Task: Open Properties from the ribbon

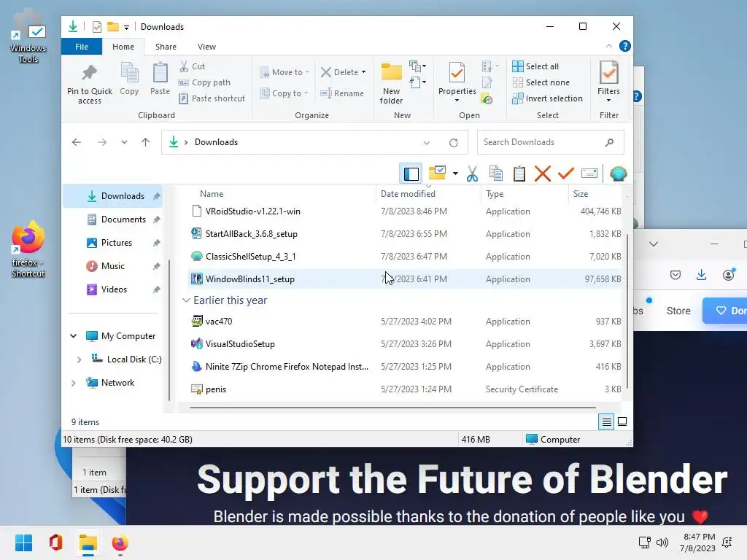Action: [457, 82]
